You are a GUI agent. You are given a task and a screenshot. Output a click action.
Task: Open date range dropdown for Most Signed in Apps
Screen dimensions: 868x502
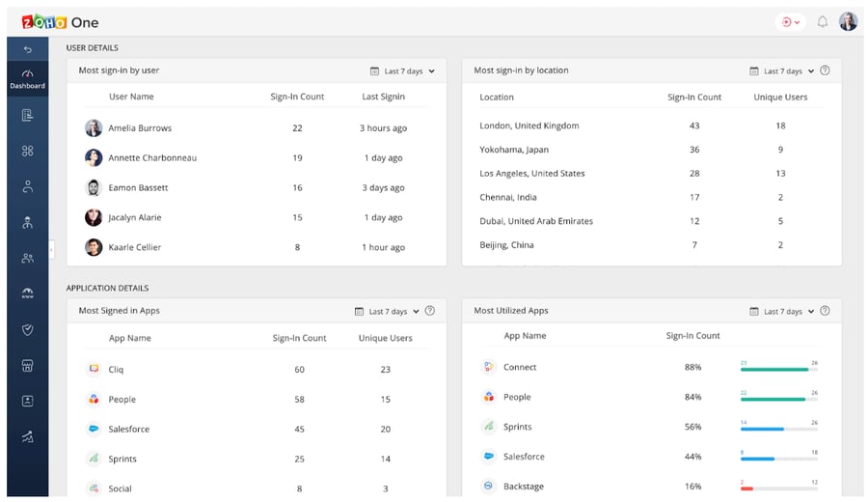point(387,312)
